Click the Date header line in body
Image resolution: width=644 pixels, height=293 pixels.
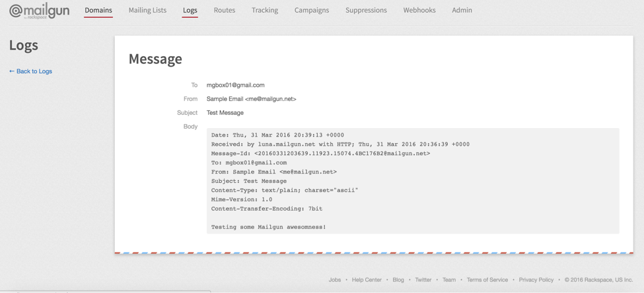(277, 135)
